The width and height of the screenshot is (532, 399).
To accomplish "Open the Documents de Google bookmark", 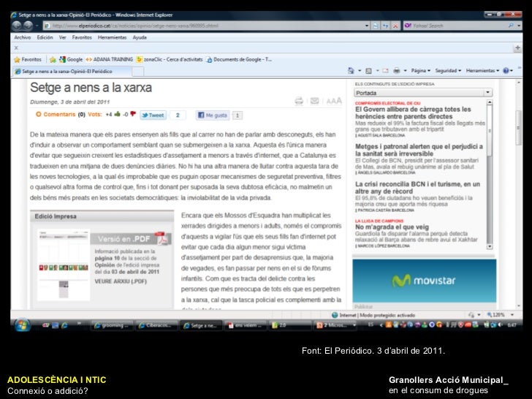I will [x=239, y=59].
